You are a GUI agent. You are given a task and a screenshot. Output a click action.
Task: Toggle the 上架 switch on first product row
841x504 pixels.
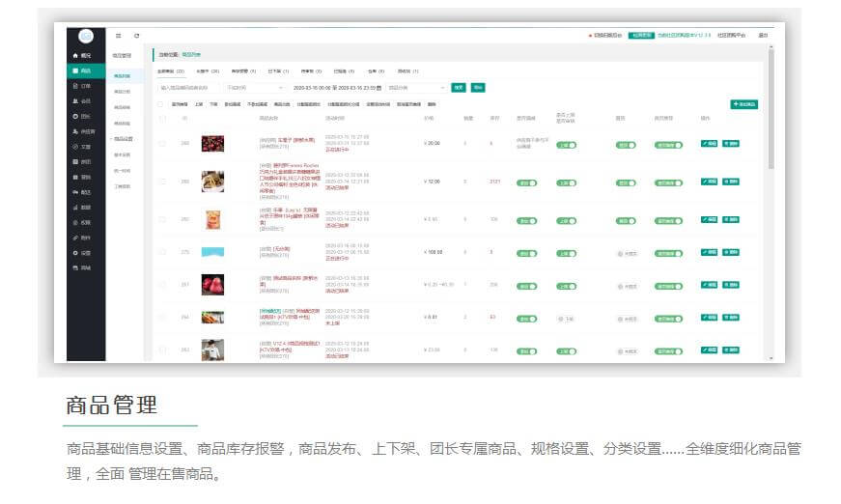[x=568, y=144]
